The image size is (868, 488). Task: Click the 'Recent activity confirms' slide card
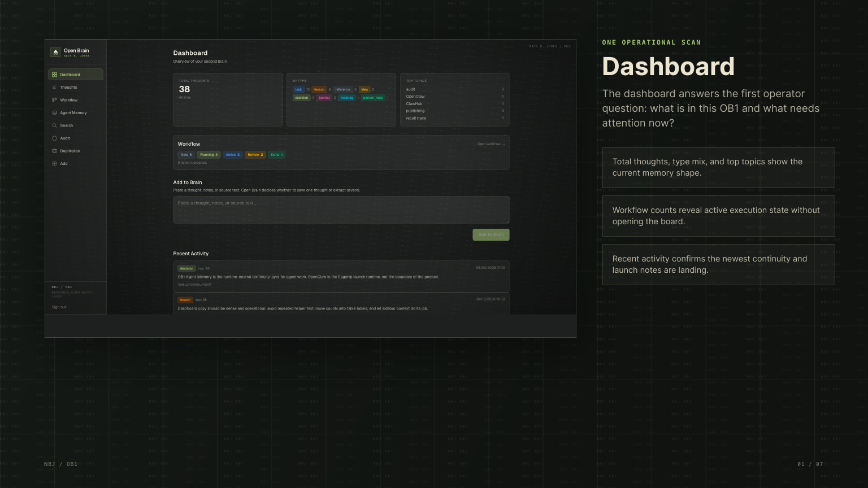tap(718, 264)
